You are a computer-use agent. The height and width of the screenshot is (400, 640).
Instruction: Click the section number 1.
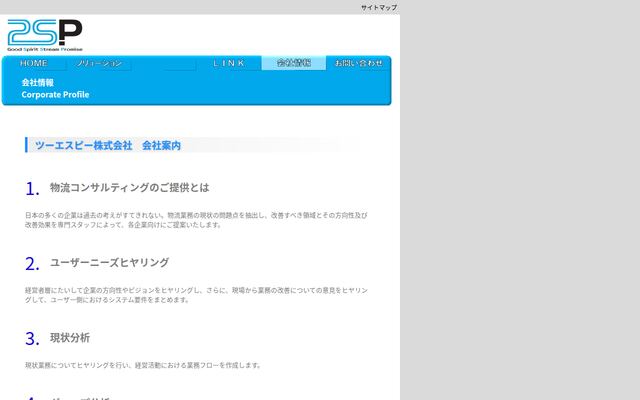click(32, 189)
